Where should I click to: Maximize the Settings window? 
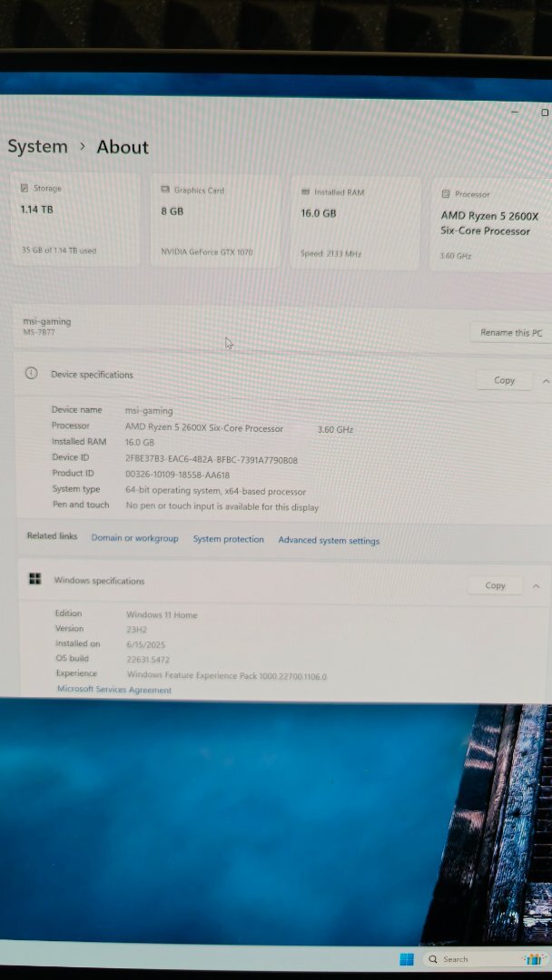(545, 113)
